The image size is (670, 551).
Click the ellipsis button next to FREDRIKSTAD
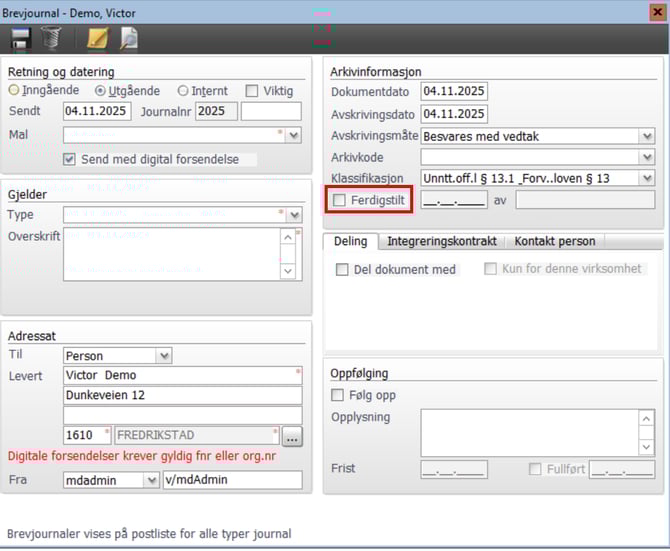pyautogui.click(x=292, y=436)
